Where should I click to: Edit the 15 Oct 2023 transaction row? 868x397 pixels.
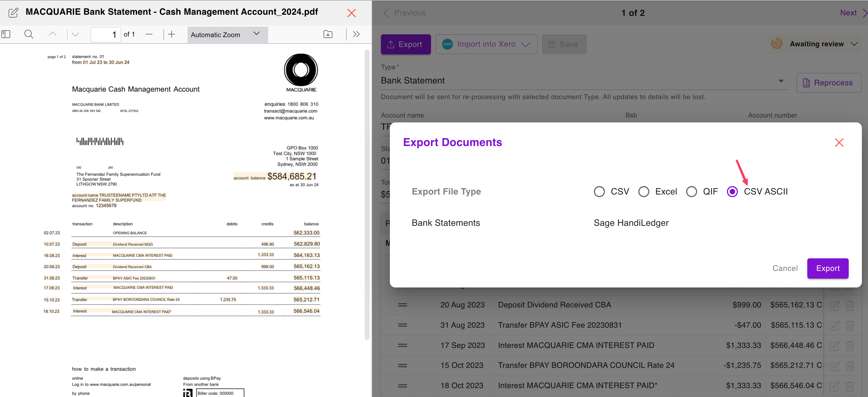click(x=834, y=366)
